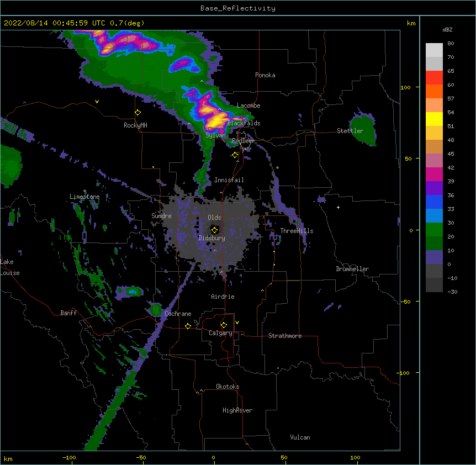Click the Vulcan city label
Image resolution: width=476 pixels, height=465 pixels.
tap(300, 437)
